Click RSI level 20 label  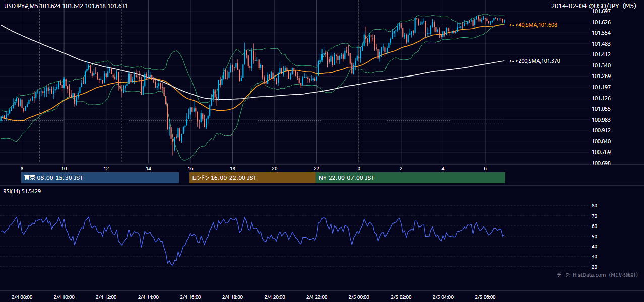tap(594, 267)
